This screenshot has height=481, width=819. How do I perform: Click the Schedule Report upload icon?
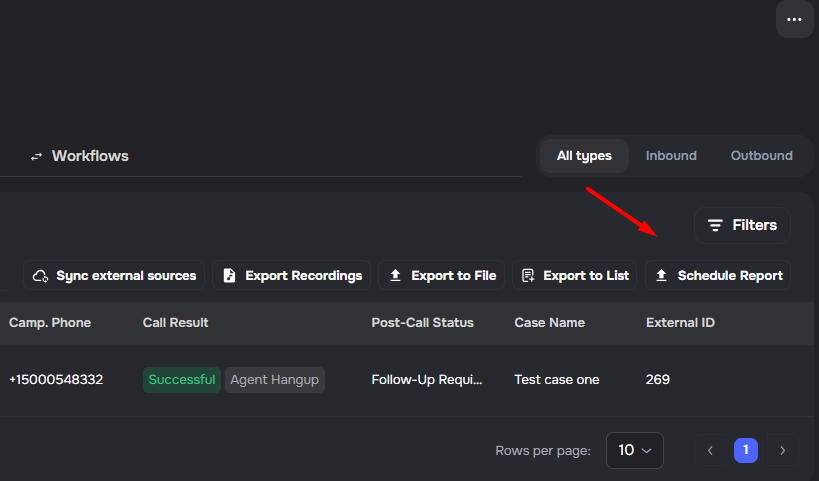661,275
